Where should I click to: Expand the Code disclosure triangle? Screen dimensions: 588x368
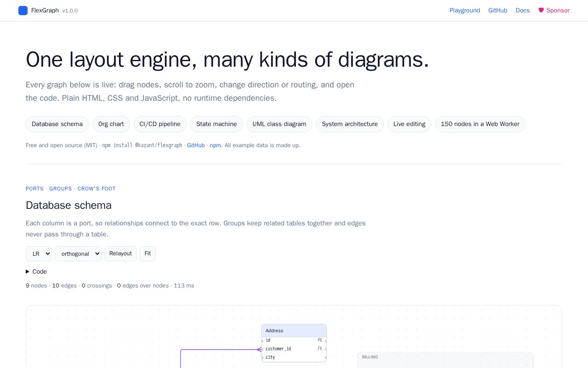(x=28, y=272)
